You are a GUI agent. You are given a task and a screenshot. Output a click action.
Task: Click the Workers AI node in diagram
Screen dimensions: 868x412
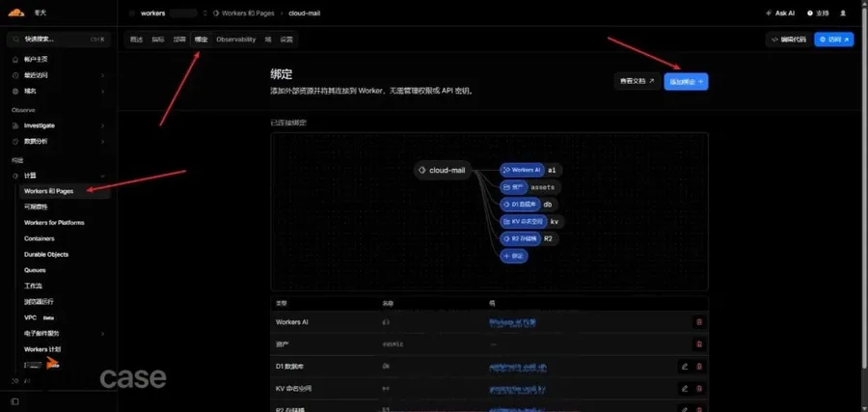(x=522, y=170)
